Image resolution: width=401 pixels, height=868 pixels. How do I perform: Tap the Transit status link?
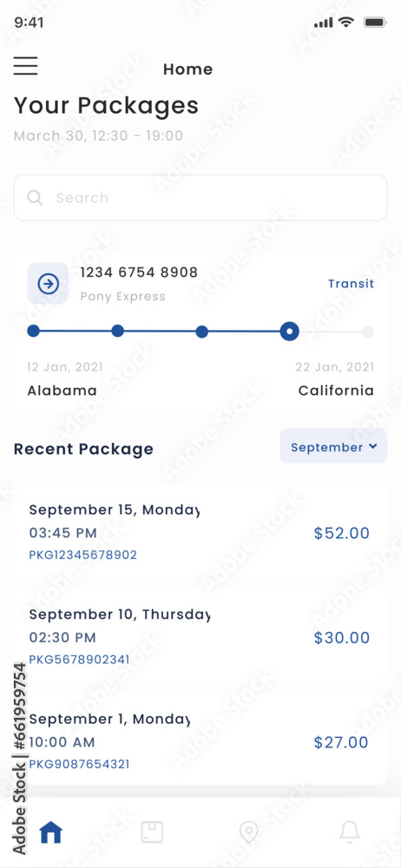(352, 284)
